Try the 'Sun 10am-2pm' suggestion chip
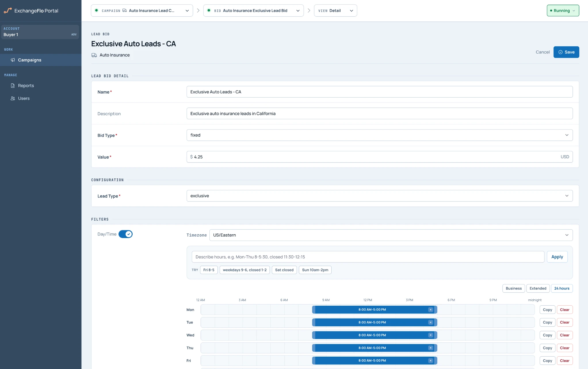The image size is (588, 369). [315, 270]
